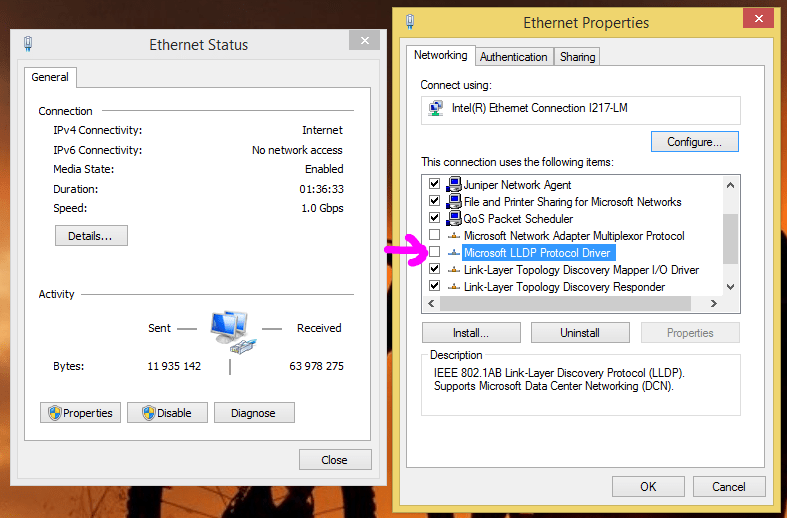Screen dimensions: 787x518
Task: Uncheck Juniper Network Agent checkbox
Action: [435, 184]
